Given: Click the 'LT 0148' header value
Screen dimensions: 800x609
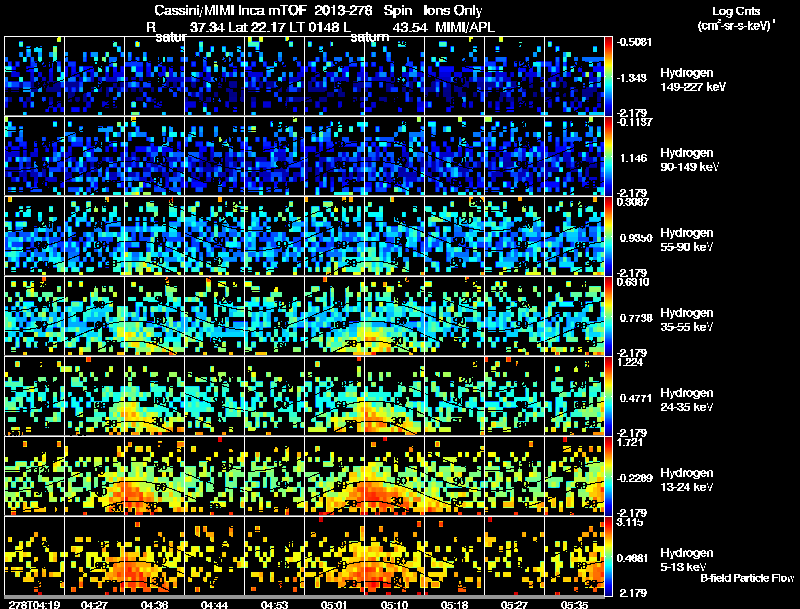Looking at the screenshot, I should coord(316,27).
